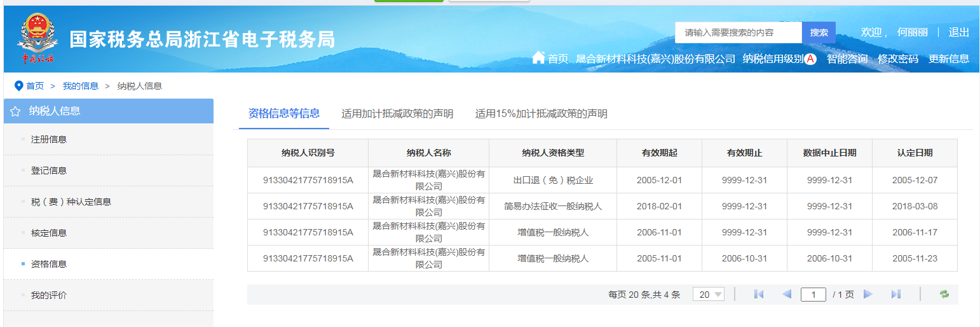Click the 搜索 button
This screenshot has width=980, height=327.
819,32
